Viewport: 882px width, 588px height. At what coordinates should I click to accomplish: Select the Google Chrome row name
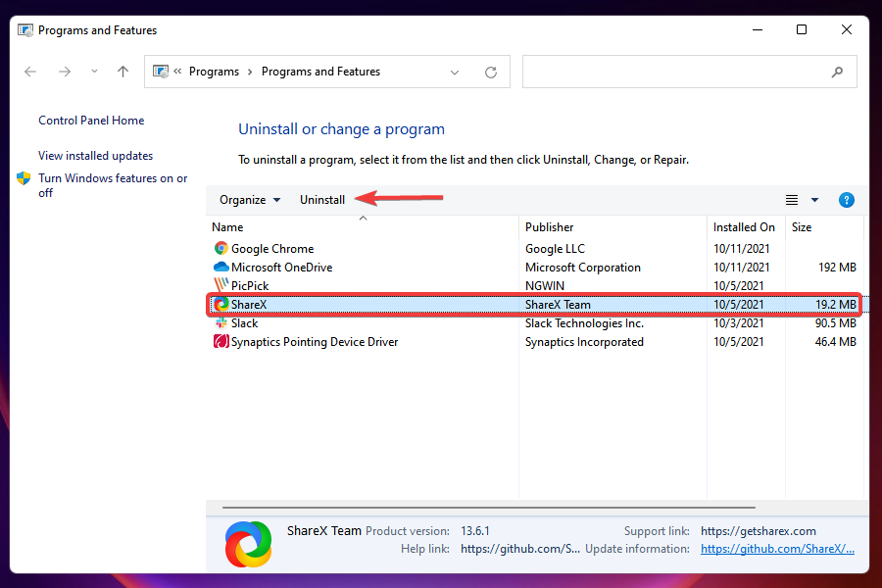(x=272, y=248)
